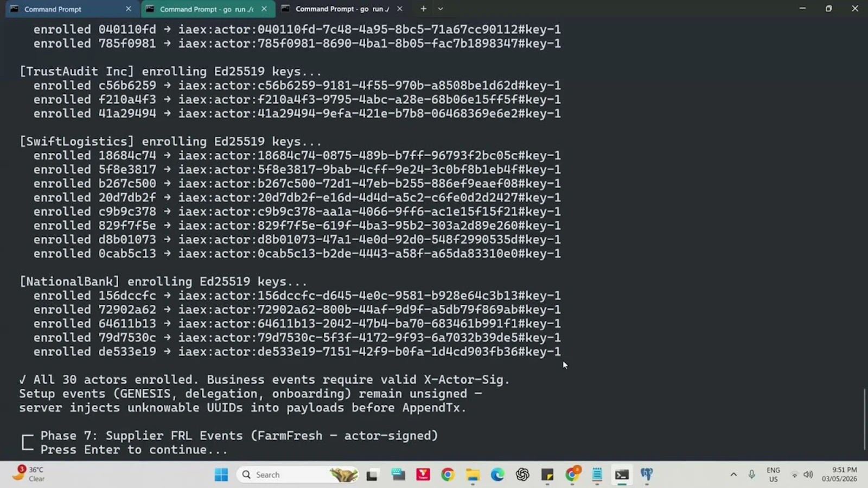
Task: Open network Wi-Fi quick settings
Action: coord(794,475)
